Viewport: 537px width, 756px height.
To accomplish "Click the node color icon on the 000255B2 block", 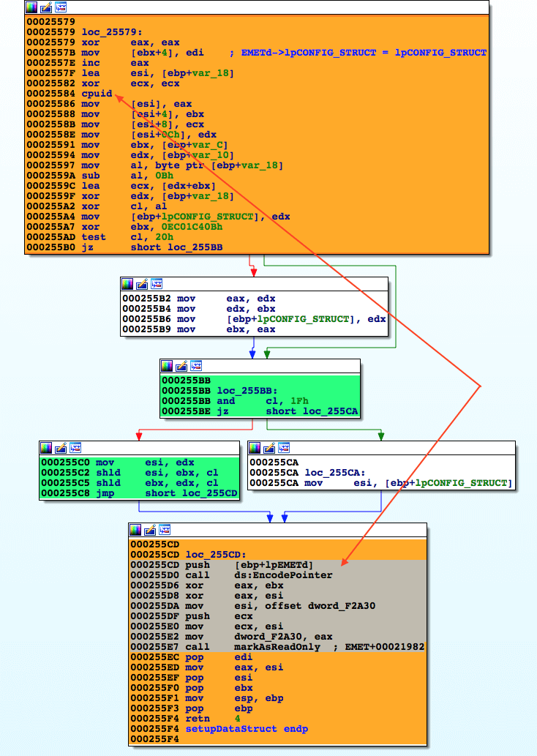I will (127, 284).
